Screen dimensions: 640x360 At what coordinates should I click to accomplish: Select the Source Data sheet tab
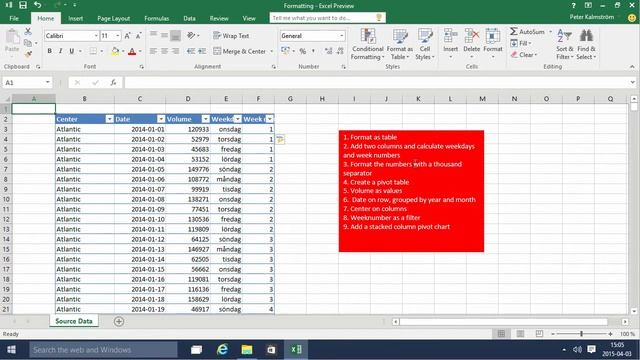(x=74, y=321)
